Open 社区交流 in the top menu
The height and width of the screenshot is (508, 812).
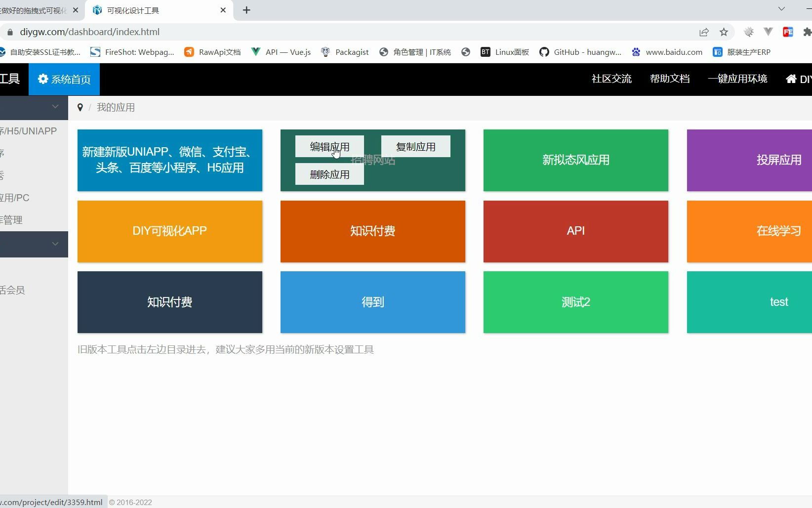pyautogui.click(x=611, y=79)
